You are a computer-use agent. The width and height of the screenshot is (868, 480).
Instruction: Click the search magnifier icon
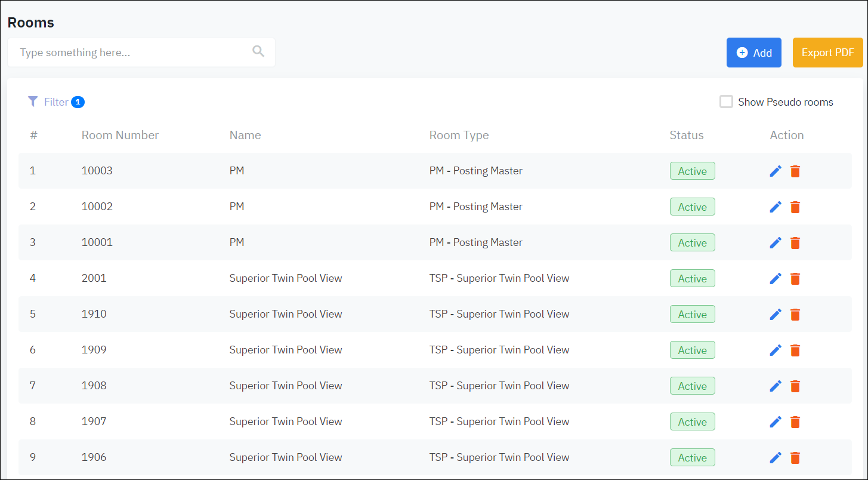pos(258,52)
